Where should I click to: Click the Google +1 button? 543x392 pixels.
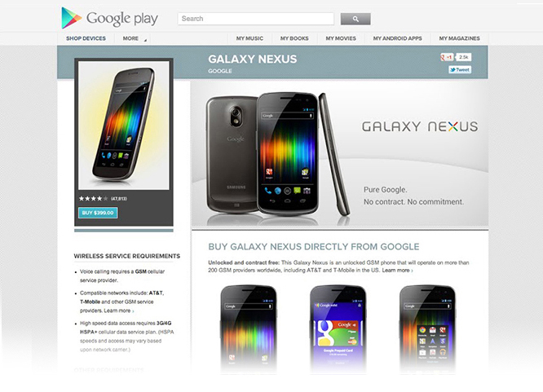447,57
